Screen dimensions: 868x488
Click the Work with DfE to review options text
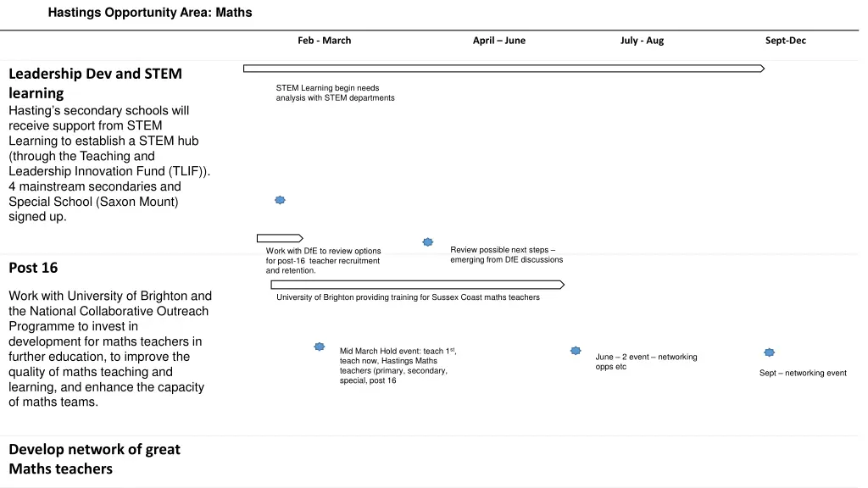pos(323,260)
